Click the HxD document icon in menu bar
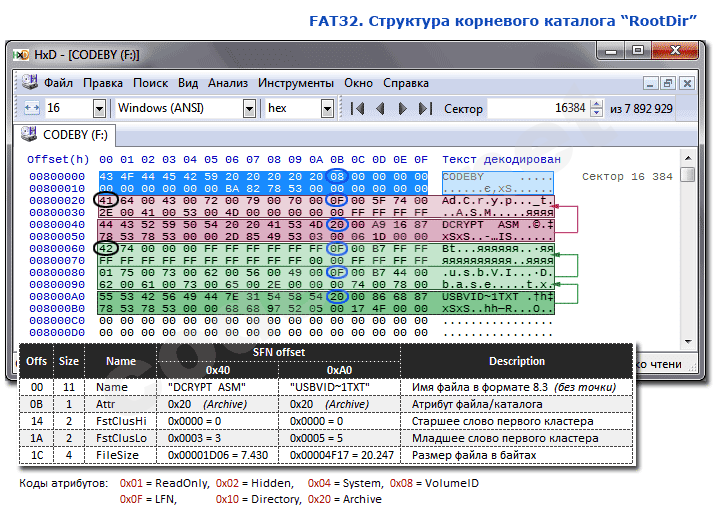 (x=29, y=83)
